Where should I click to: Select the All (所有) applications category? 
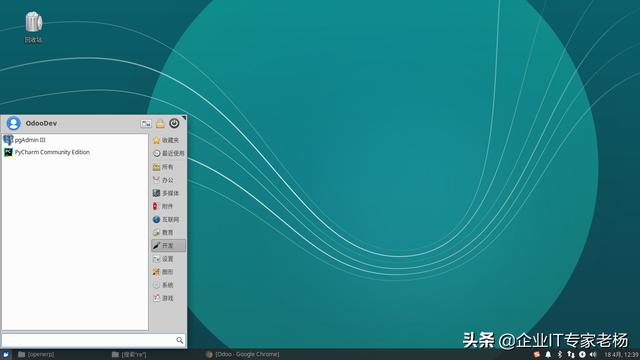tap(168, 167)
